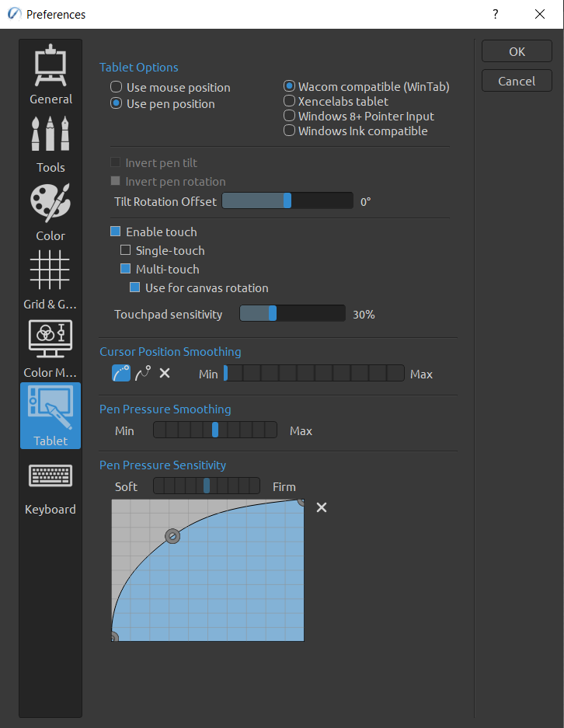This screenshot has width=564, height=728.
Task: Open the Color palette preferences section
Action: point(50,211)
